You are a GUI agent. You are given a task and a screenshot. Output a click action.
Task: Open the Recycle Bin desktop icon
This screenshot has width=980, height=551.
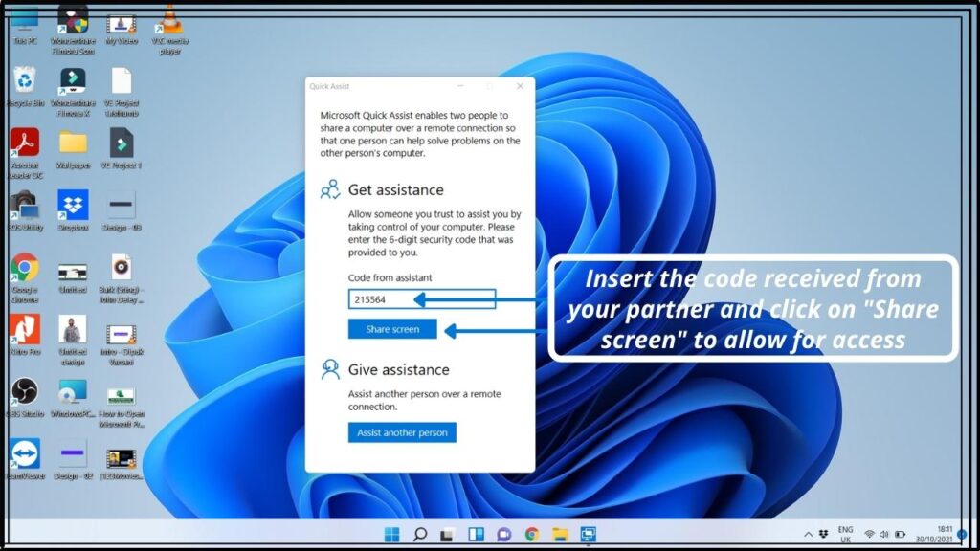pos(25,82)
